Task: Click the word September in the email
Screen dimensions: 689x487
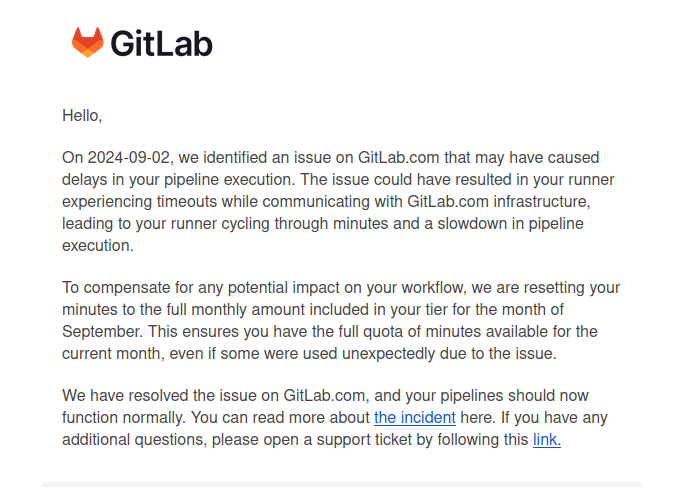Action: pos(102,331)
